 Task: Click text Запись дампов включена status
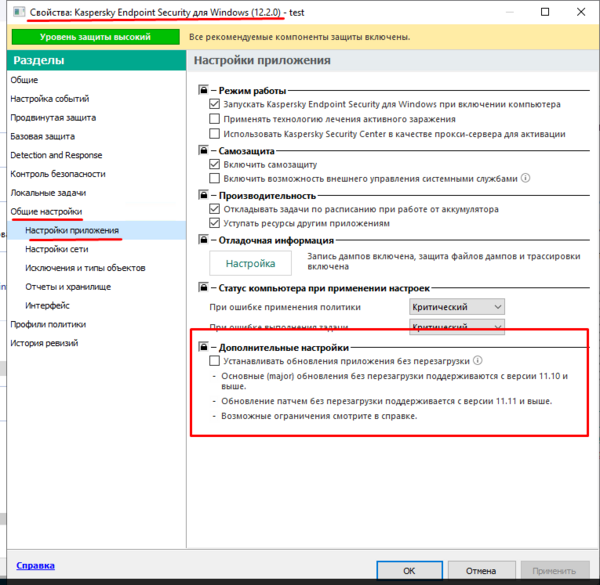(444, 261)
